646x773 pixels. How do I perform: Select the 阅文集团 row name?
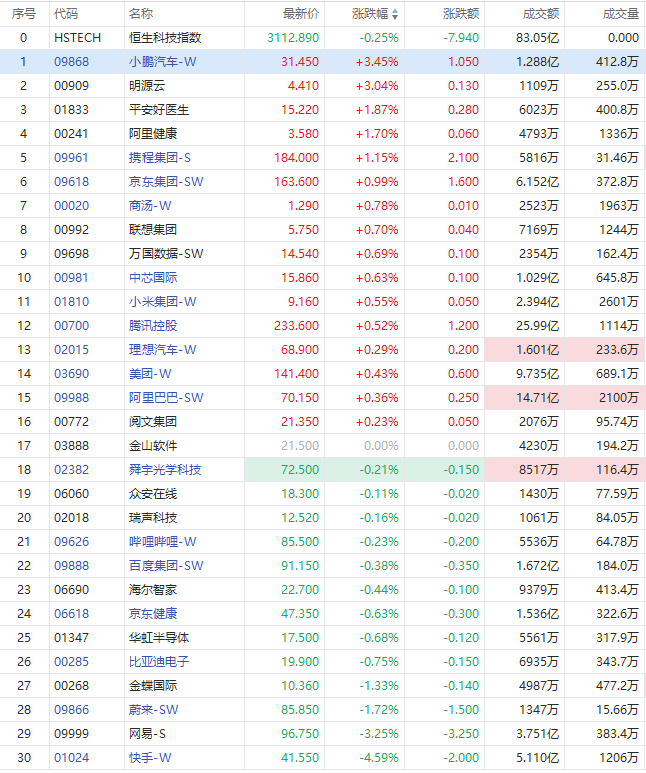tap(153, 422)
